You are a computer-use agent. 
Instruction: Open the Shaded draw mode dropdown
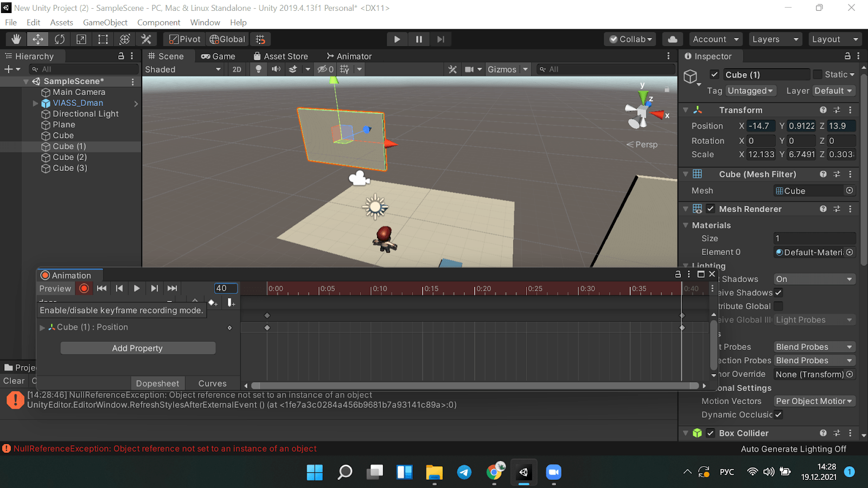(x=183, y=69)
